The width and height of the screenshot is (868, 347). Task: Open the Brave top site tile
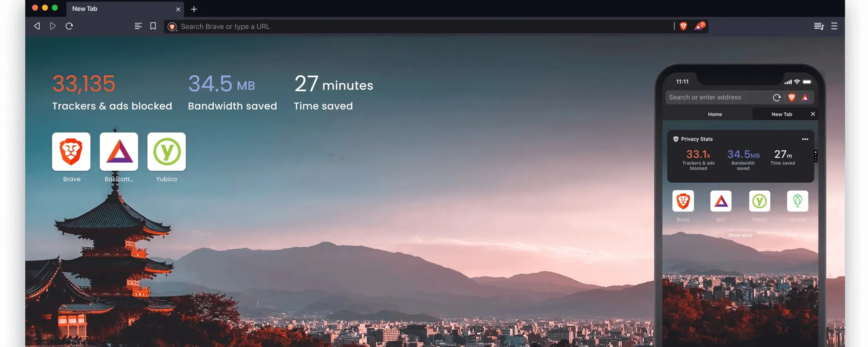click(x=71, y=151)
